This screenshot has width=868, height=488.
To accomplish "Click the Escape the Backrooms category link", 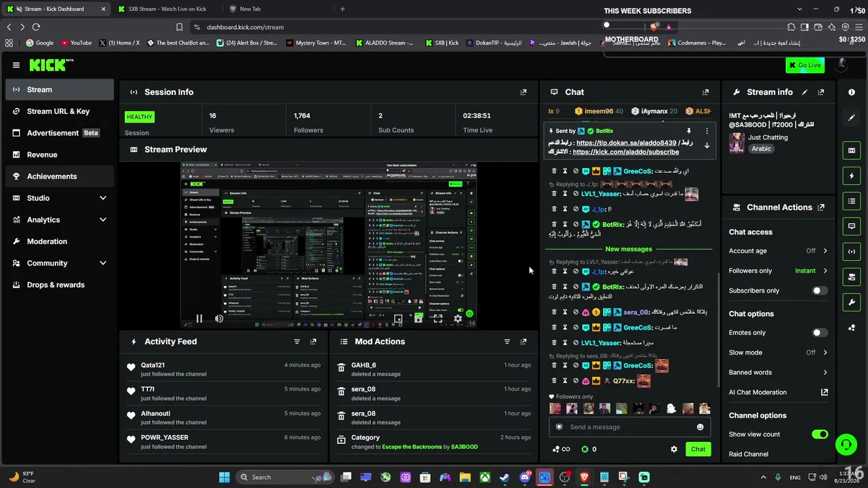I will pyautogui.click(x=412, y=447).
